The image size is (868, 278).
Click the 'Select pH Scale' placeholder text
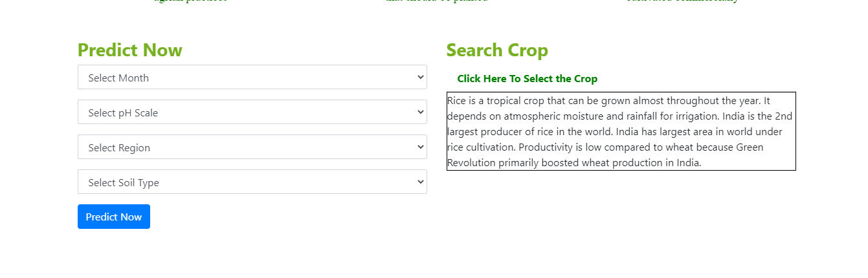coord(123,112)
